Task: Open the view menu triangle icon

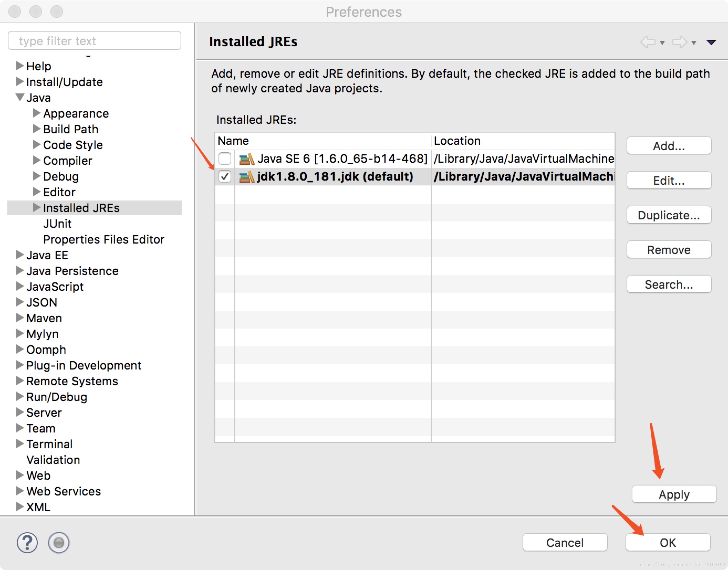Action: pos(711,43)
